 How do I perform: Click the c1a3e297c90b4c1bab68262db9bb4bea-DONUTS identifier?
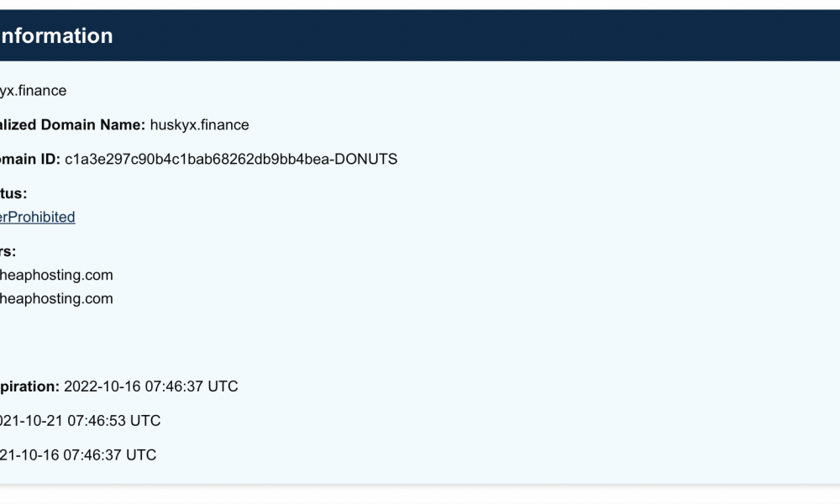[231, 159]
